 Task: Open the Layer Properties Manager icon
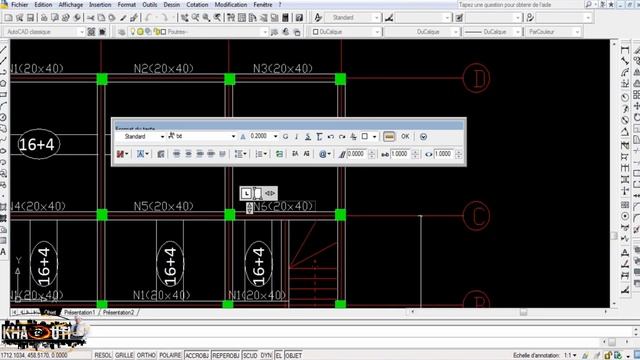pos(121,32)
